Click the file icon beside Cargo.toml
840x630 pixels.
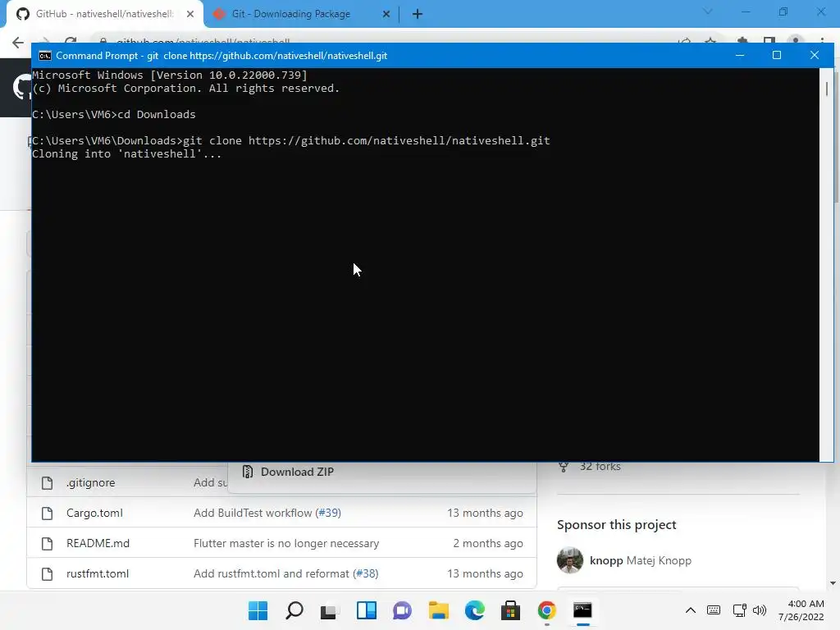(47, 514)
